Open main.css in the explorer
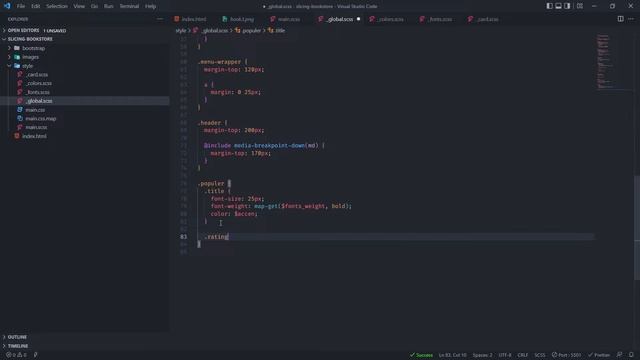 pyautogui.click(x=35, y=110)
